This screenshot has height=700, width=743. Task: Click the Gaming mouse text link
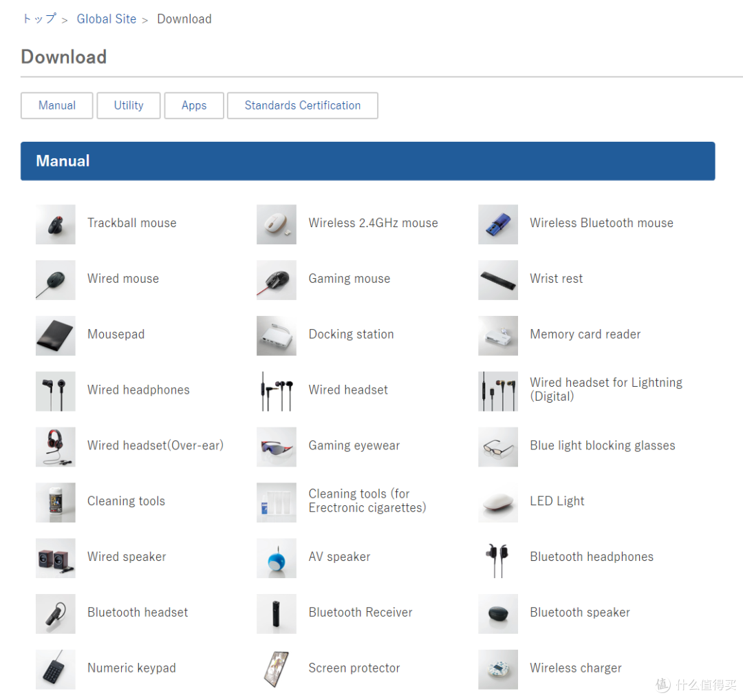tap(349, 279)
